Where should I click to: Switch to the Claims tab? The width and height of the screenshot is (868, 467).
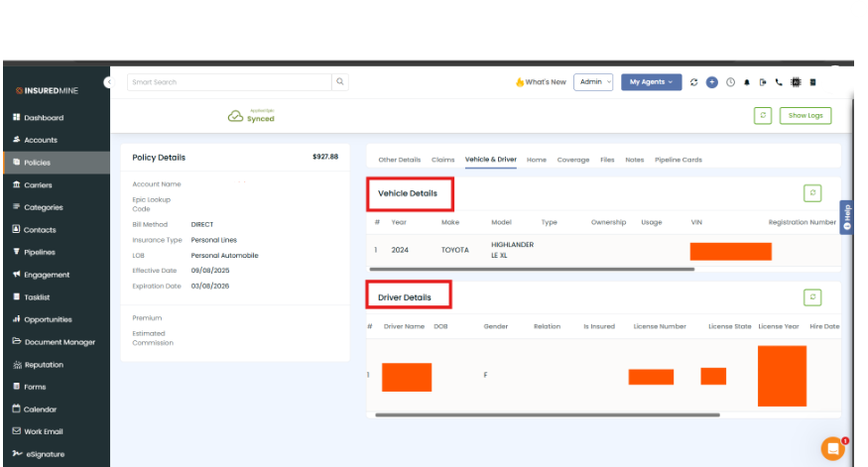[442, 160]
